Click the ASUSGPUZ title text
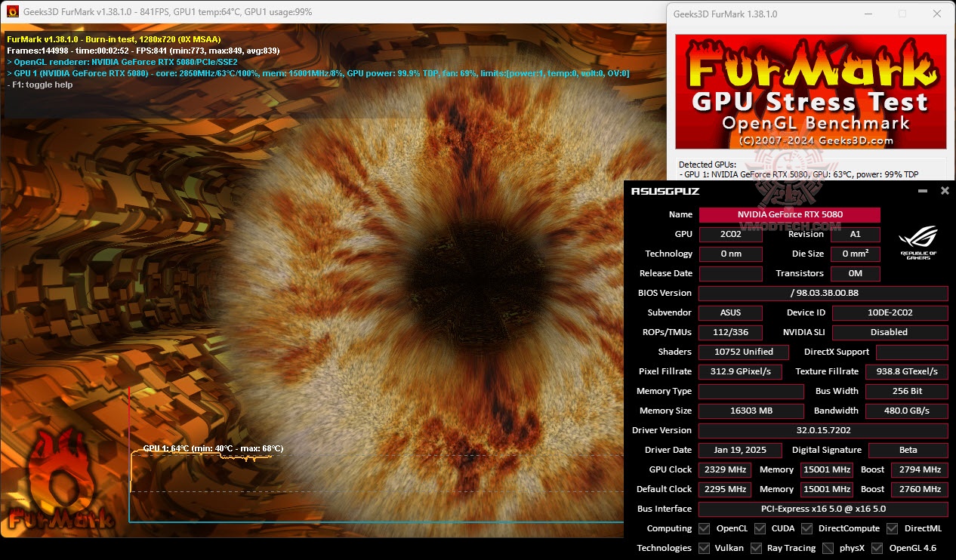This screenshot has height=560, width=956. point(665,191)
